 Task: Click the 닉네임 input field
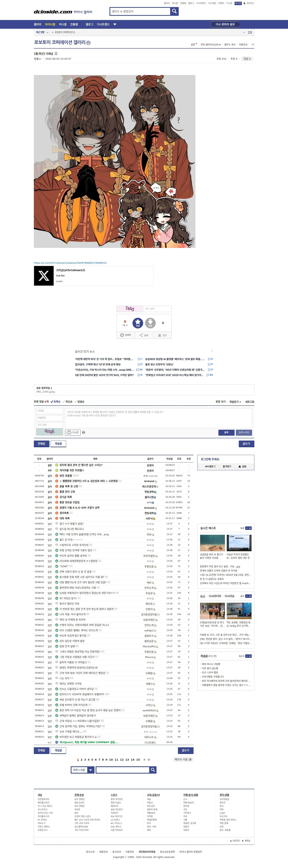(x=49, y=411)
